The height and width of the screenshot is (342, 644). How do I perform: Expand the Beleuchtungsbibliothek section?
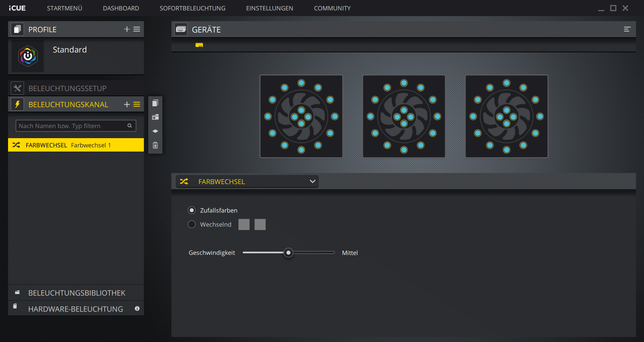76,293
